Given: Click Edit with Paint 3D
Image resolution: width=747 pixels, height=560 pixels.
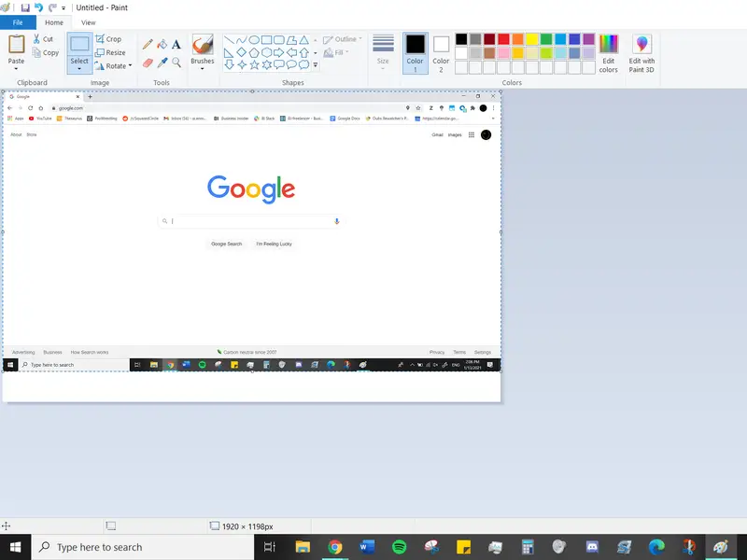Looking at the screenshot, I should [641, 53].
